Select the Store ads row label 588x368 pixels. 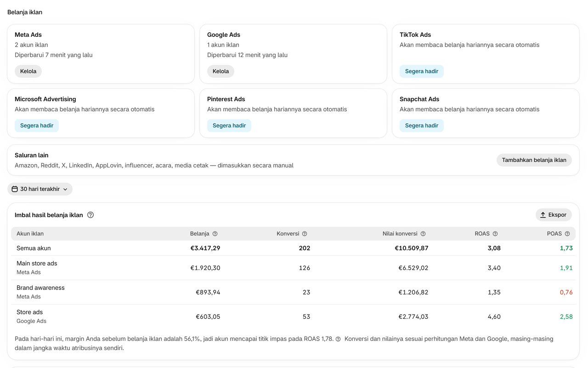(x=29, y=312)
